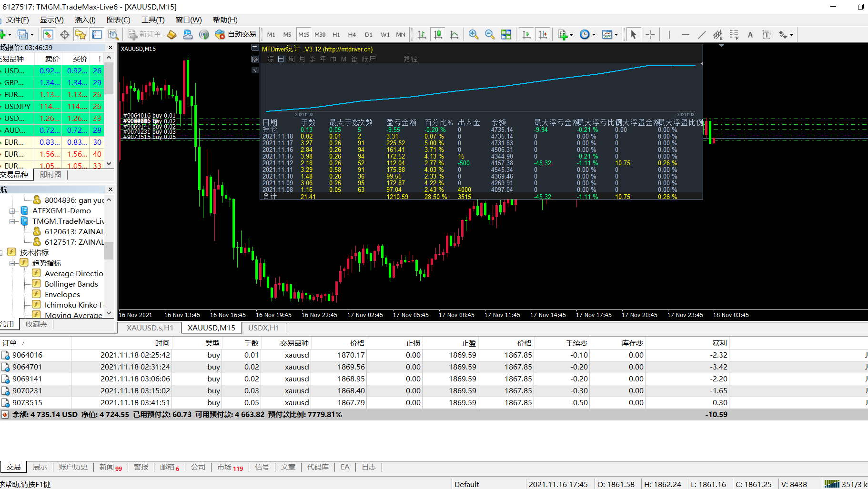Viewport: 868px width, 489px height.
Task: Zoom in on the chart
Action: coord(473,34)
